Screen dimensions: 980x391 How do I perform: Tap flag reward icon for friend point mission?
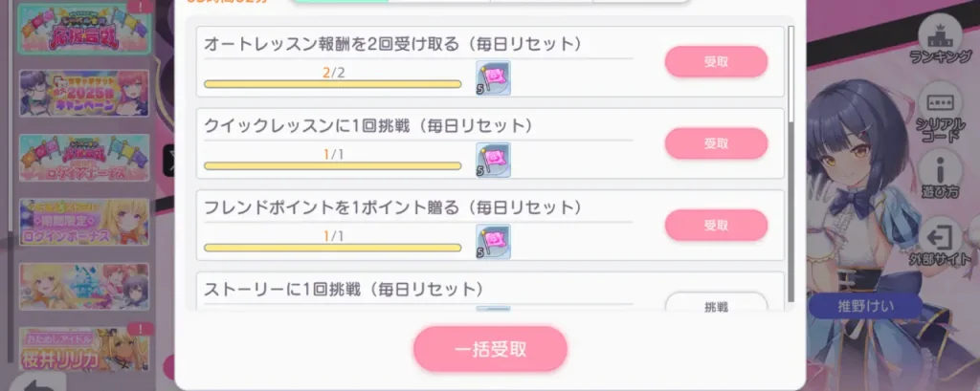(493, 241)
